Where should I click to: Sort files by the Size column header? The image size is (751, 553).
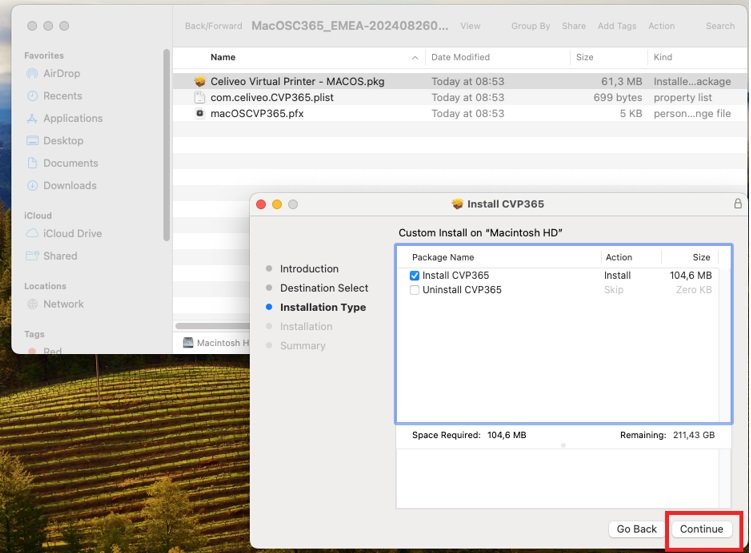coord(584,57)
